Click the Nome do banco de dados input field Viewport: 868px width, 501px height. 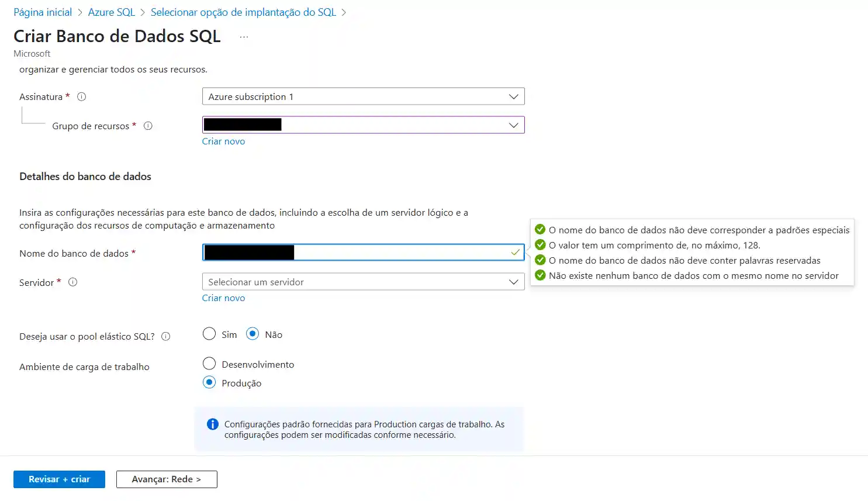[x=362, y=253]
